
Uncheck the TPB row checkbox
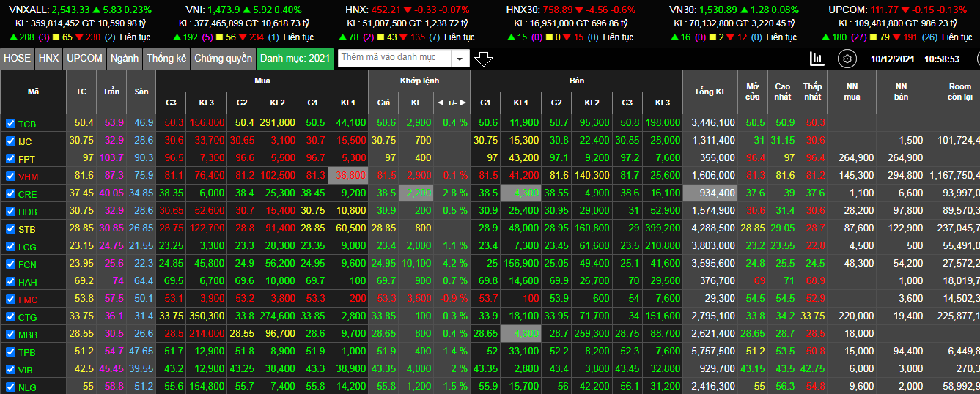(10, 352)
